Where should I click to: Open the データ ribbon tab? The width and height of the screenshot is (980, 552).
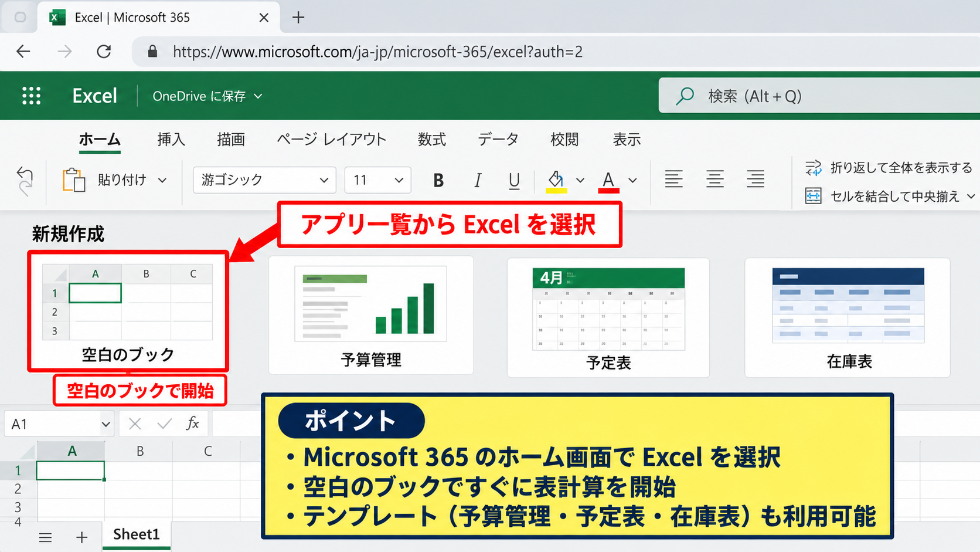click(x=498, y=140)
